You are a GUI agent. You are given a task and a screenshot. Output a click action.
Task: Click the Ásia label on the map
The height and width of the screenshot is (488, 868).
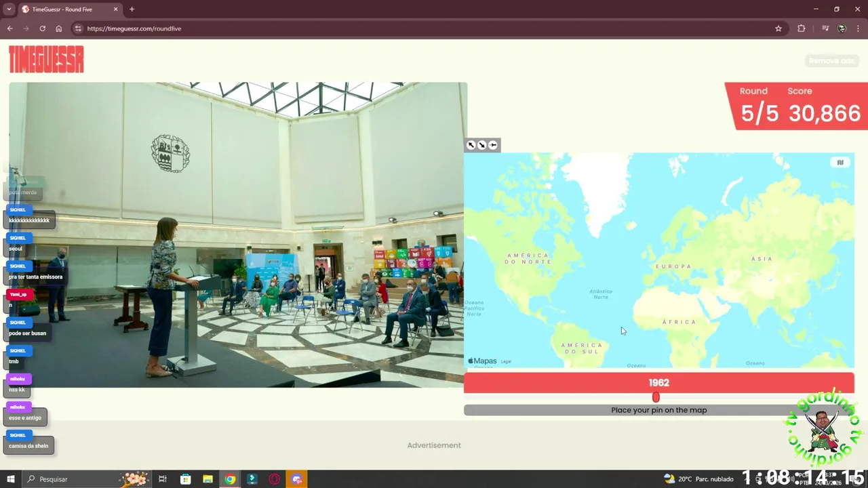(762, 259)
